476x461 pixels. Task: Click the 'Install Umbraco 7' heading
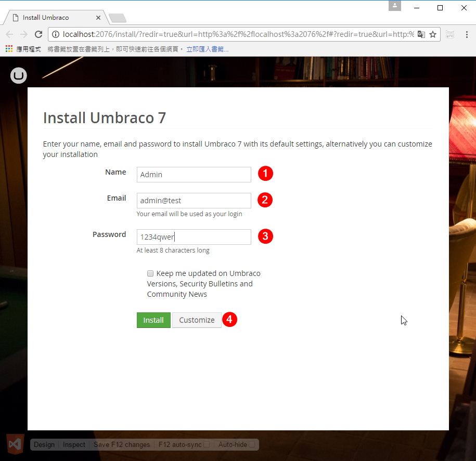tap(105, 117)
